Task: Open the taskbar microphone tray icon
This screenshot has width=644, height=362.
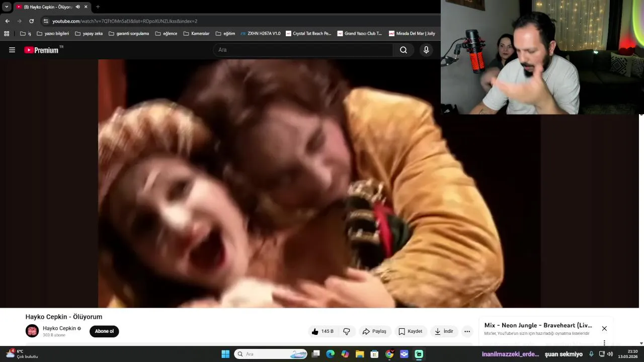Action: tap(591, 354)
